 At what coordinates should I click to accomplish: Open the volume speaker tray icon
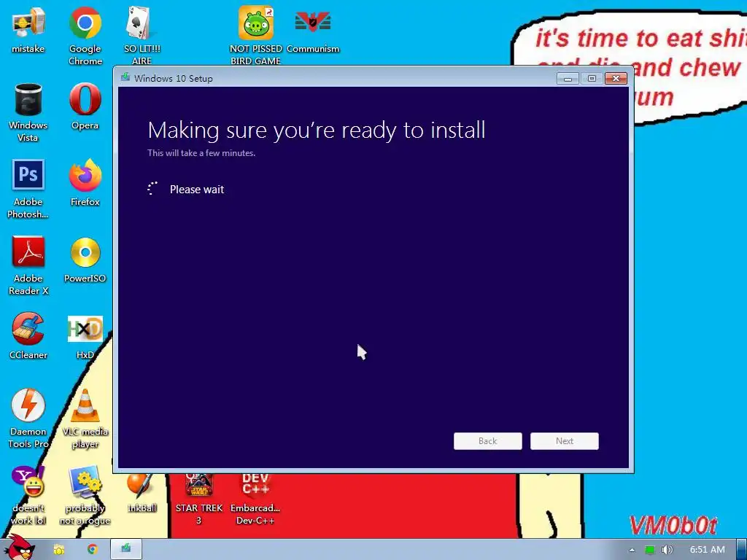[x=667, y=550]
